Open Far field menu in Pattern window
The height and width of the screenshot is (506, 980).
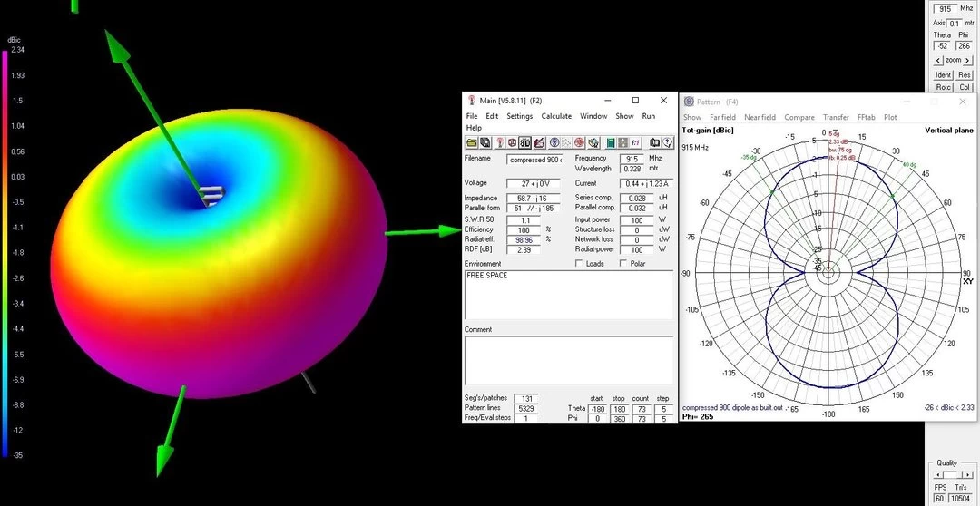(x=722, y=117)
